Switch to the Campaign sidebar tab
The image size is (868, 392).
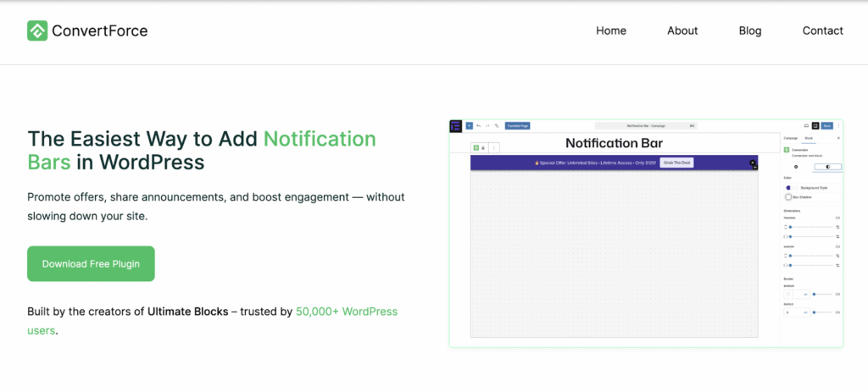coord(791,138)
